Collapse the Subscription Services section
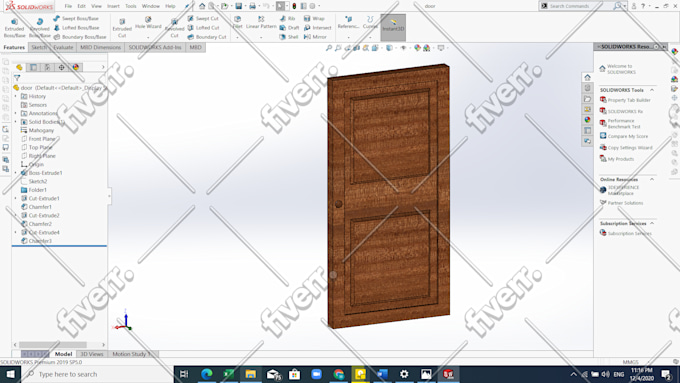This screenshot has height=383, width=680. click(x=652, y=223)
